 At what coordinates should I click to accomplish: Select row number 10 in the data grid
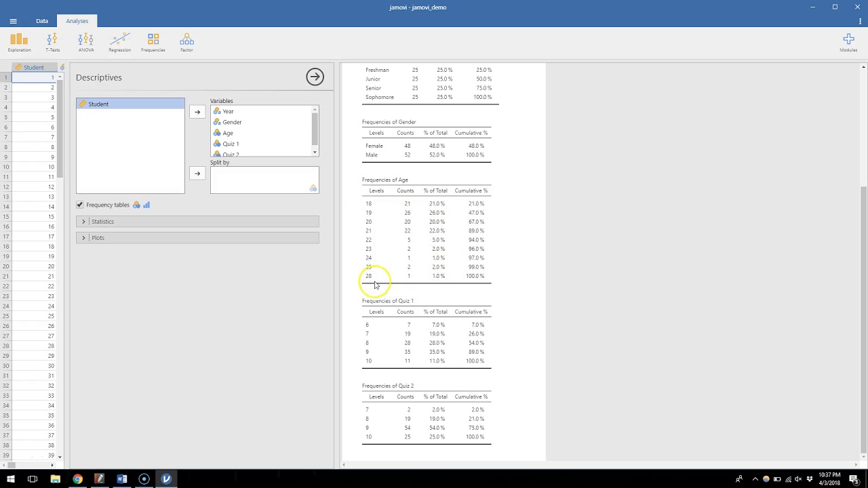[x=5, y=167]
